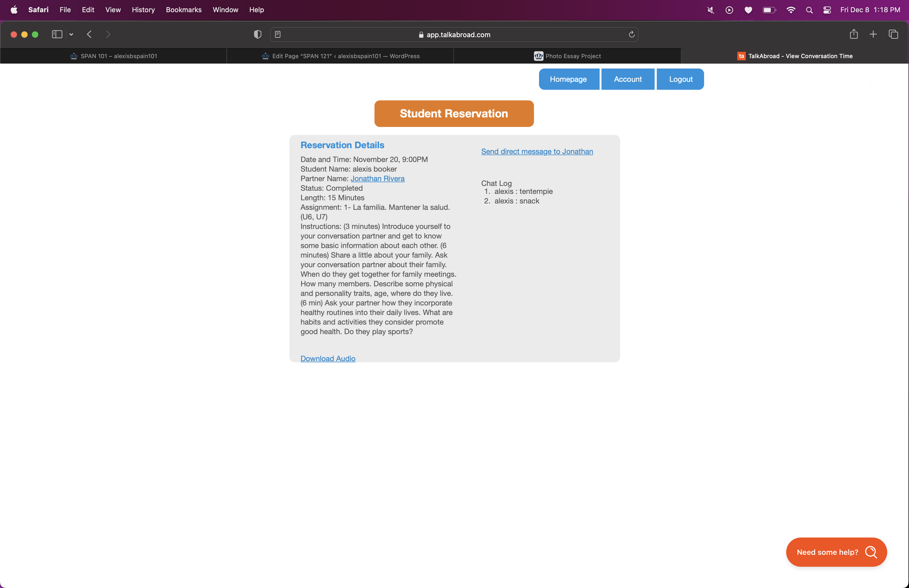
Task: Click the green full-screen window button
Action: coord(35,34)
